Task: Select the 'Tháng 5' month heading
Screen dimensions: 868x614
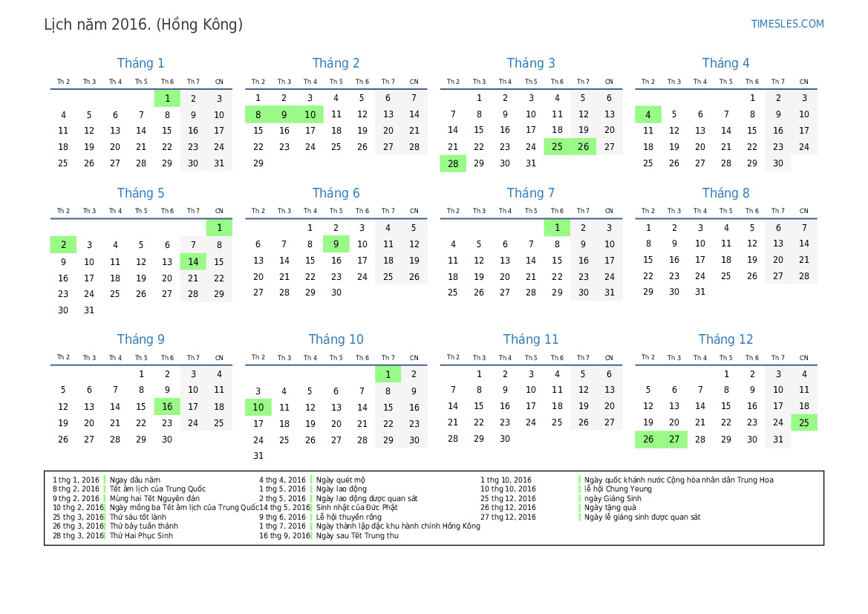Action: click(x=140, y=193)
